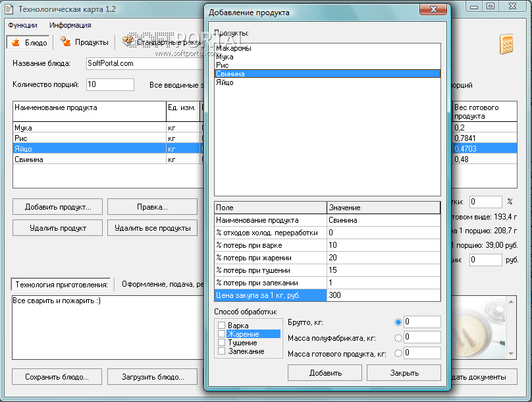Click the Наименование продукта value Свинина cell
Viewport: 532px width, 402px height.
tap(383, 220)
